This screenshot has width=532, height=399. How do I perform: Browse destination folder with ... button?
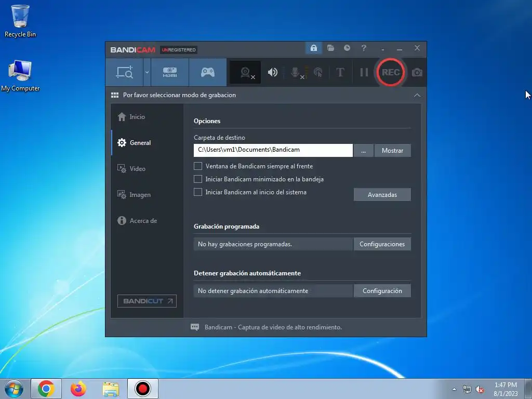coord(363,150)
